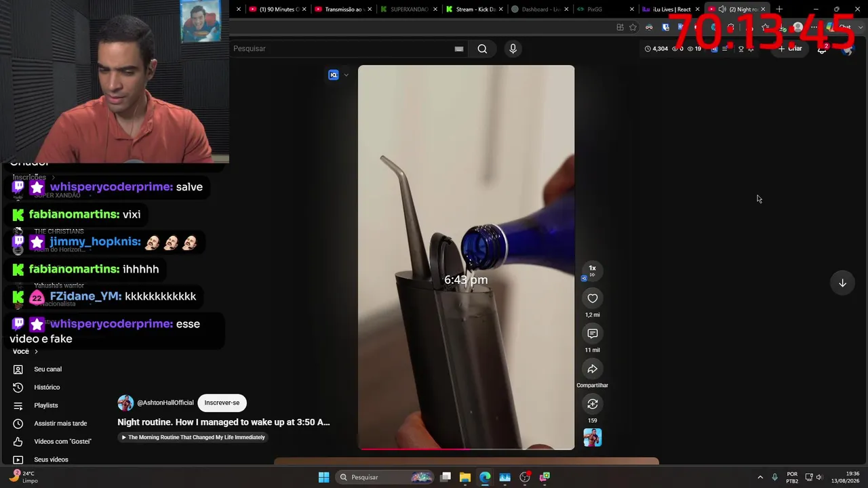This screenshot has height=488, width=868.
Task: Open Assistir mais tarde in sidebar
Action: [60, 424]
